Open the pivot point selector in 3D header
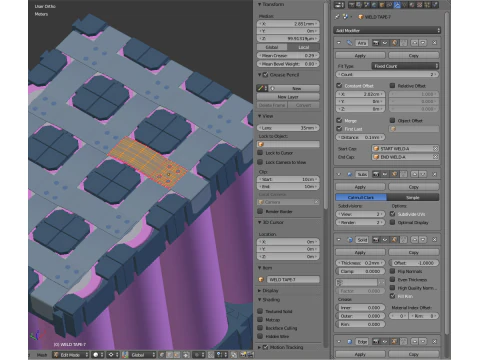Image resolution: width=480 pixels, height=360 pixels. 114,355
